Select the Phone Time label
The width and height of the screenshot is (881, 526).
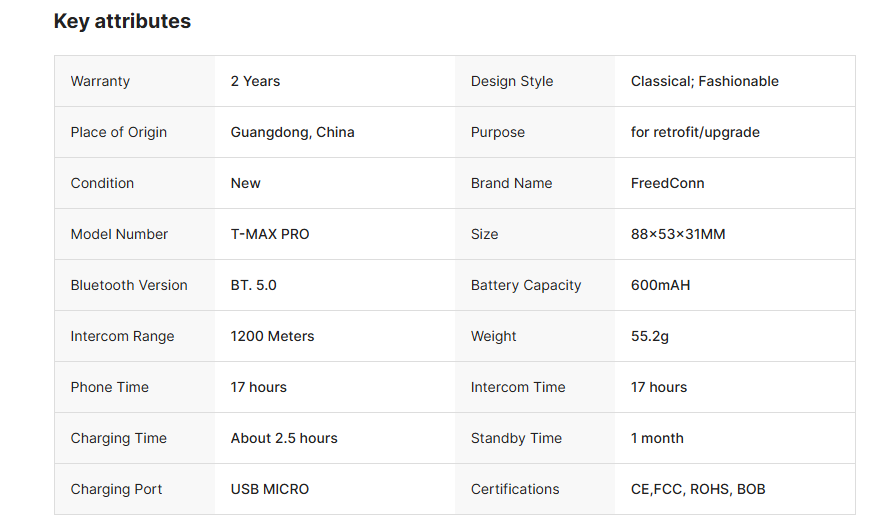[x=109, y=387]
